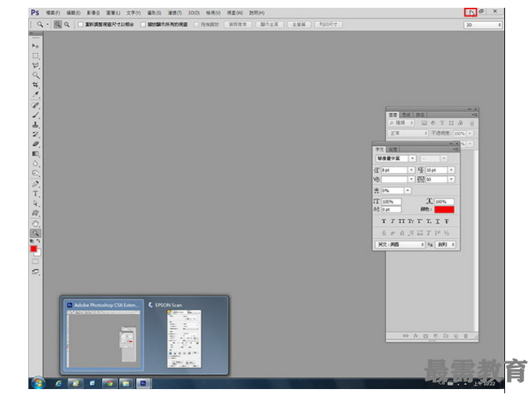Select the Zoom tool in the toolbox

click(x=35, y=234)
